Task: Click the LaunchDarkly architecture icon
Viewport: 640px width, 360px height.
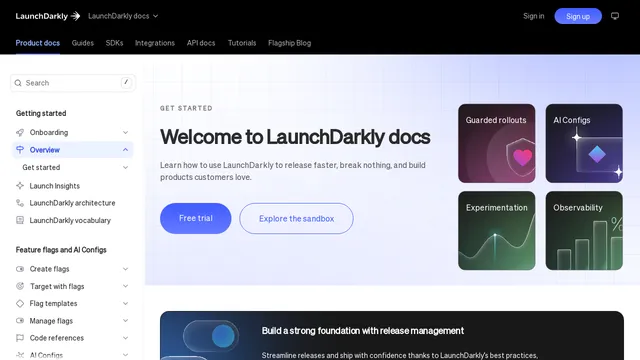Action: tap(20, 203)
